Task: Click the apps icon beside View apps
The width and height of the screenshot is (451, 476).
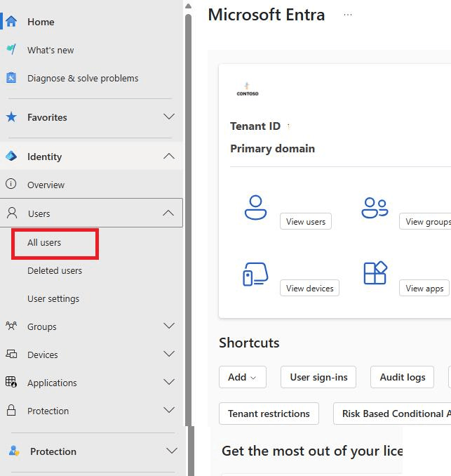Action: point(375,273)
